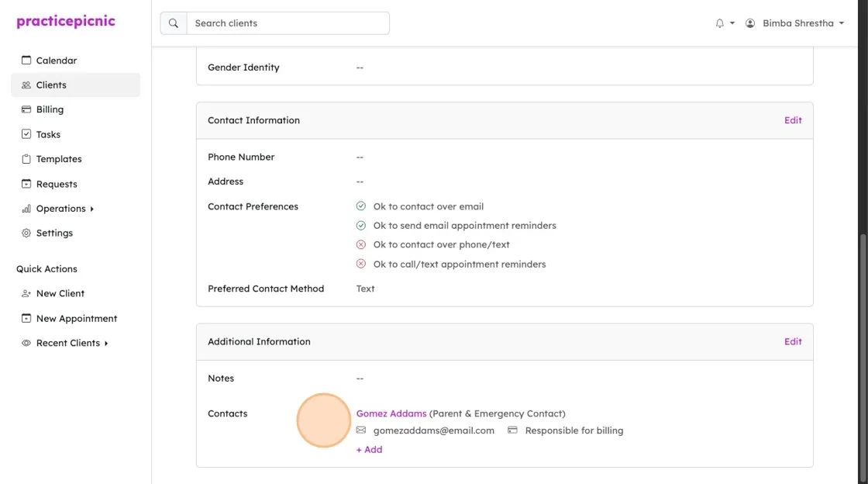The height and width of the screenshot is (484, 868).
Task: Open Requests in the sidebar
Action: 57,184
